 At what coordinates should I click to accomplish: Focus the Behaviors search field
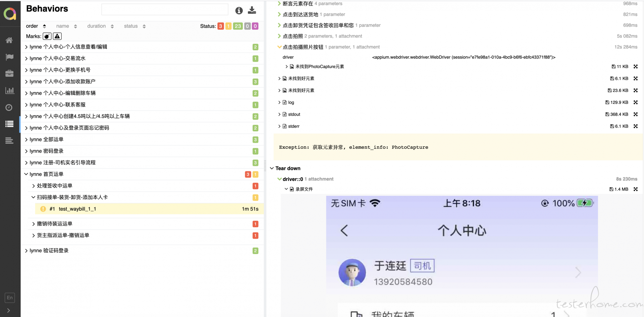[x=165, y=10]
